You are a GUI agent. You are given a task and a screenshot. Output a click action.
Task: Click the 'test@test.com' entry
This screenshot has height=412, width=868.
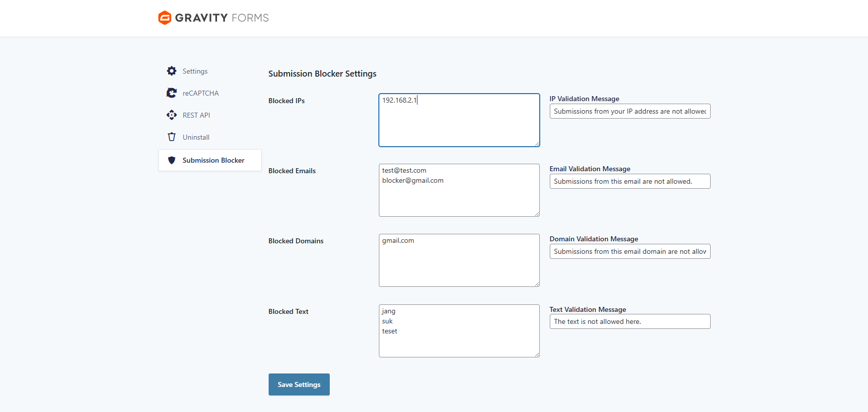[x=404, y=170]
